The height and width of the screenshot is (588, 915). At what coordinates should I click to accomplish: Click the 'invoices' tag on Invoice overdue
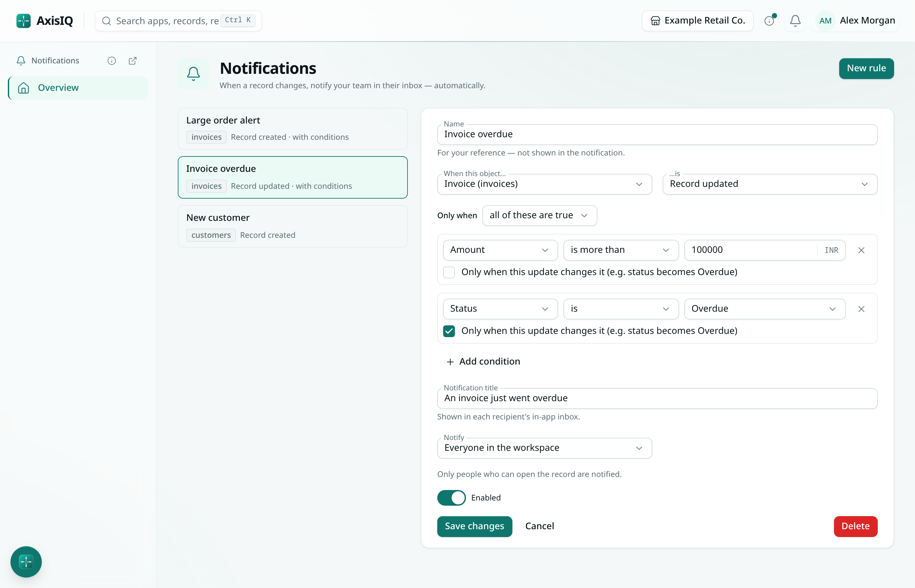point(206,186)
